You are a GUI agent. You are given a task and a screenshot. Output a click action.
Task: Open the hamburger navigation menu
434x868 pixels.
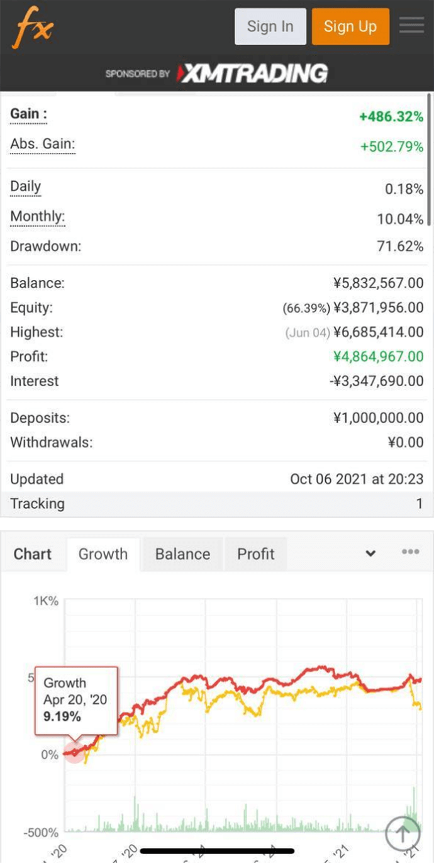tap(411, 26)
